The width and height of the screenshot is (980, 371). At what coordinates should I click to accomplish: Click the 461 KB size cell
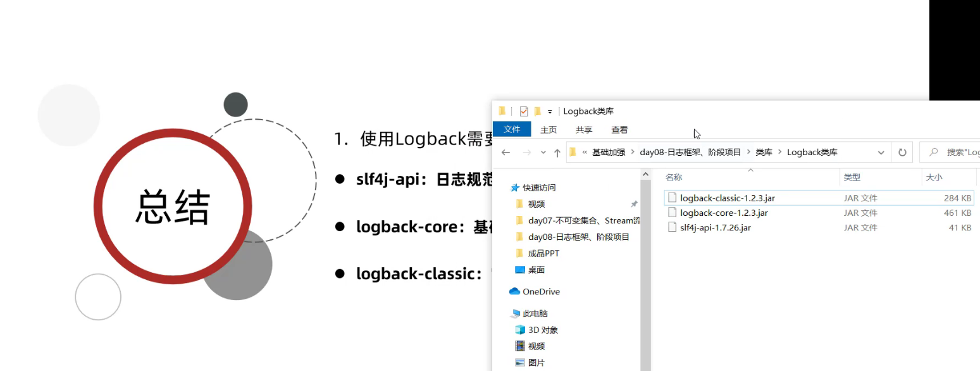click(957, 213)
